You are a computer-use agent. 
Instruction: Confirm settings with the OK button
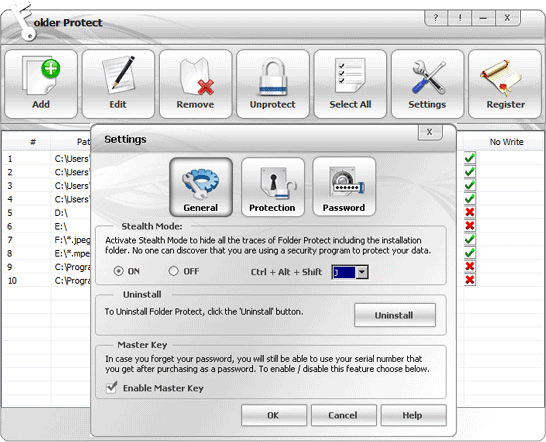click(x=274, y=415)
